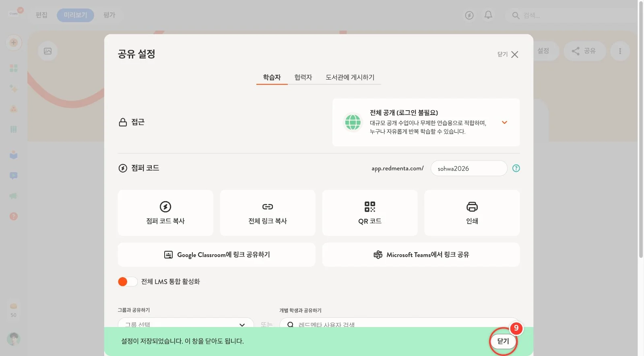The image size is (644, 356).
Task: Open the QR 코드 option
Action: (x=370, y=213)
